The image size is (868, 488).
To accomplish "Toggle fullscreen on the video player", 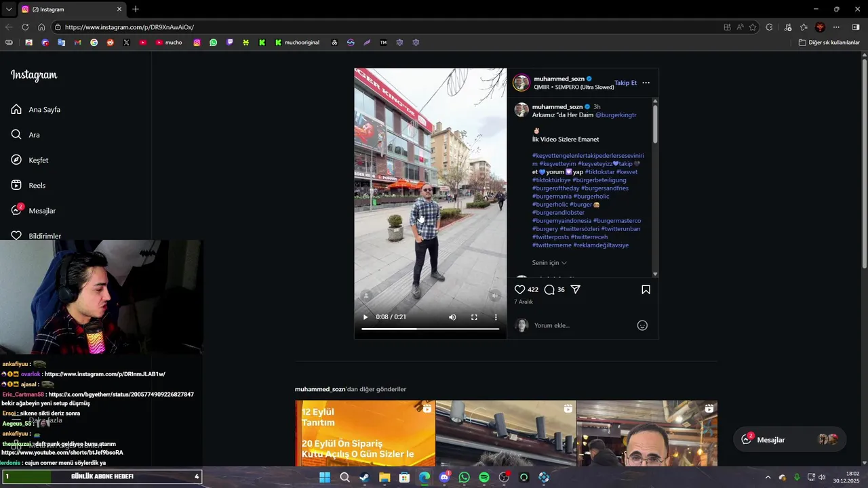I will pyautogui.click(x=474, y=317).
